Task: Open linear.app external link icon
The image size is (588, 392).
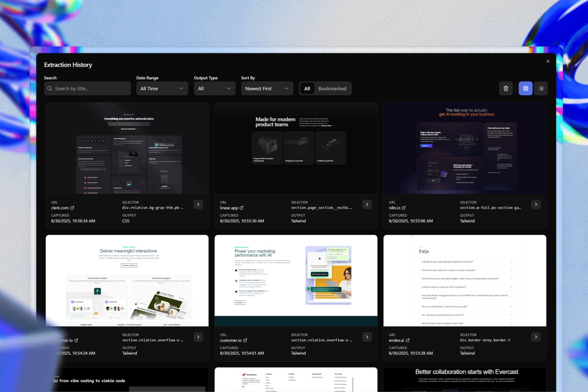Action: 242,208
